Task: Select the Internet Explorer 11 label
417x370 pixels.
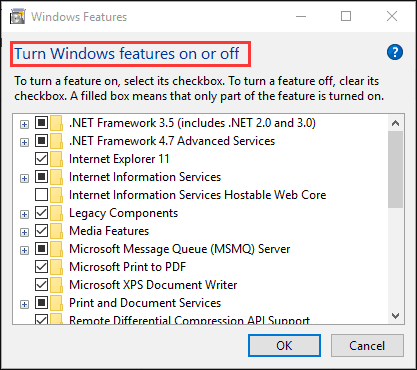Action: [x=119, y=159]
